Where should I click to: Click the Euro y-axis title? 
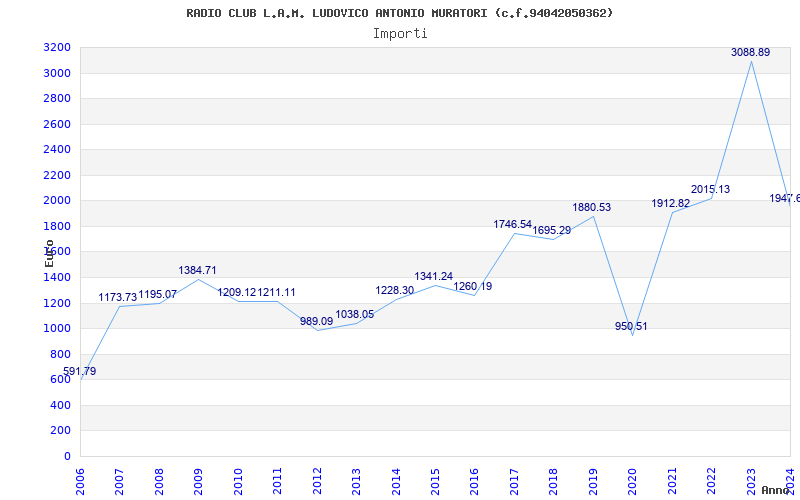(49, 253)
